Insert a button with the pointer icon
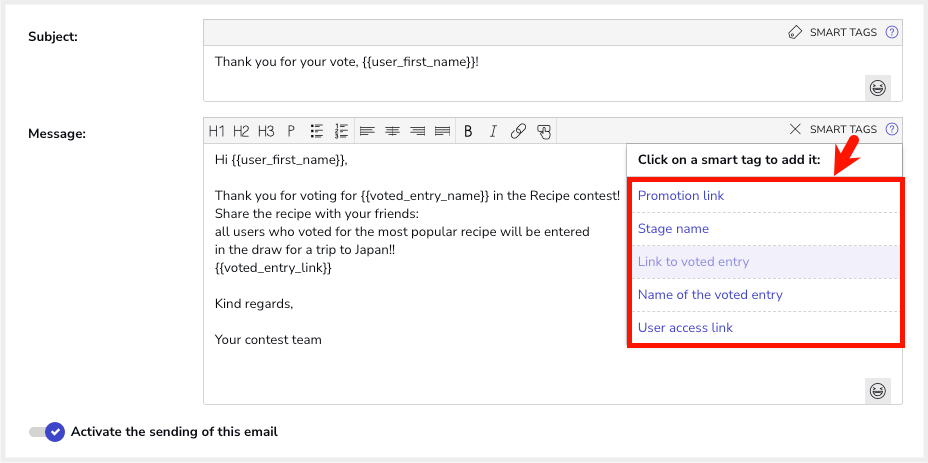Image resolution: width=928 pixels, height=463 pixels. pos(543,131)
